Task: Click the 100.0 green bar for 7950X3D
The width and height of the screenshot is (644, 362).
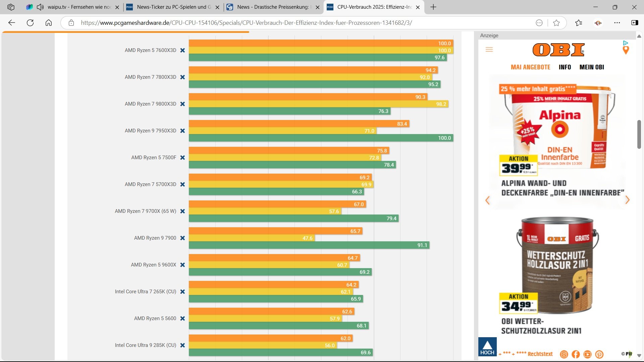Action: 321,138
